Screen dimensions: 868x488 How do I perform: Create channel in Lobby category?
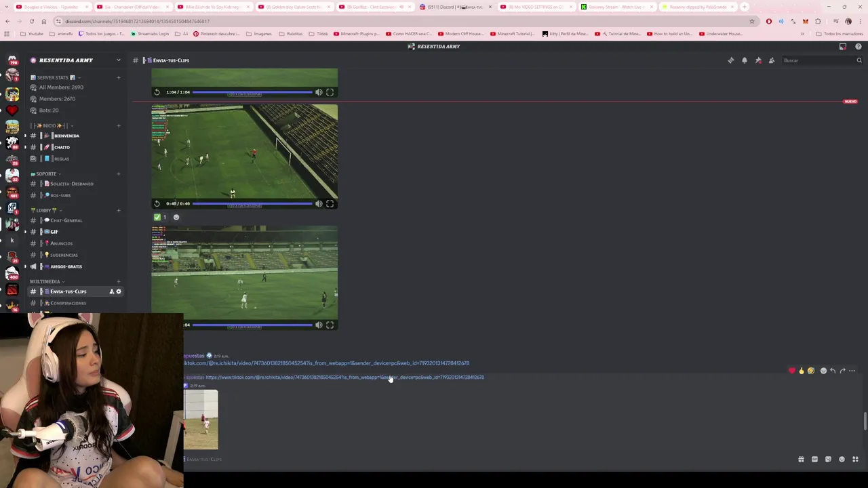(119, 210)
